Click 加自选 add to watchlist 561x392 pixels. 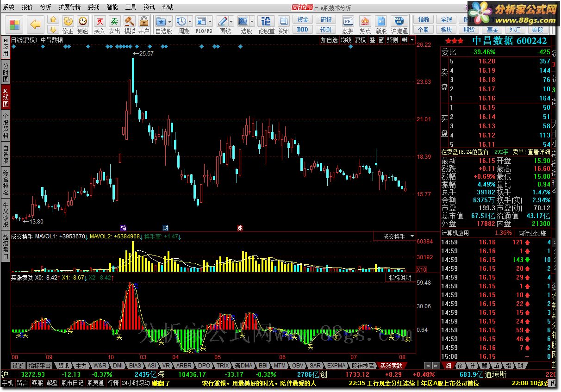click(330, 40)
